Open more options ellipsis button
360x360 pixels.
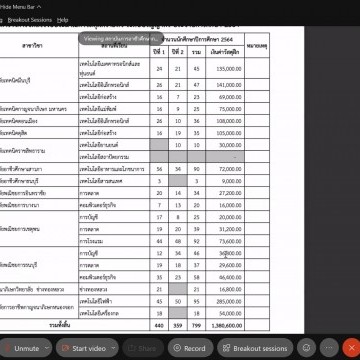tap(329, 348)
